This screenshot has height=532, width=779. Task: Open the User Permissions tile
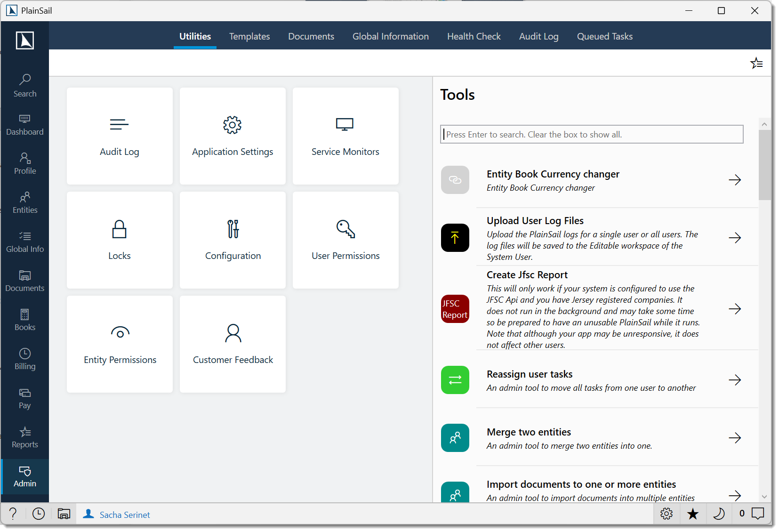(345, 240)
